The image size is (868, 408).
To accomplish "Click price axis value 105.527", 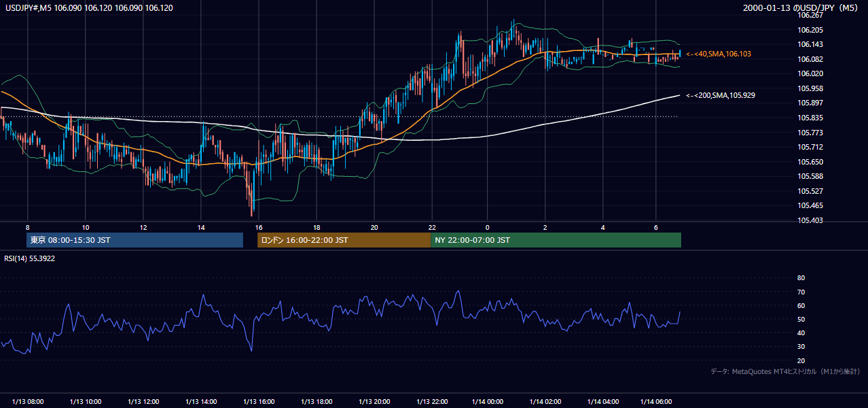I will pos(810,191).
